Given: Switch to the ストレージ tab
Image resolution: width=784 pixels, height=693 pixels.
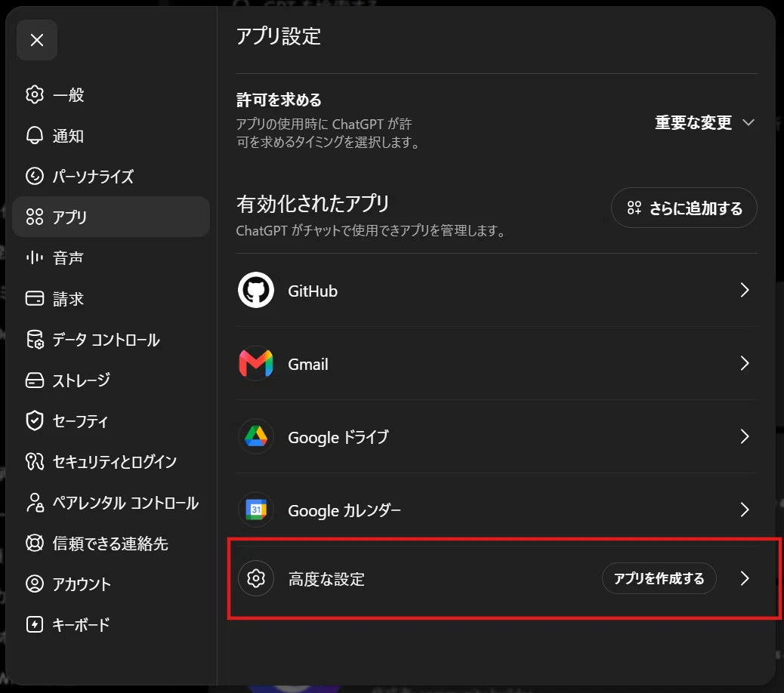Looking at the screenshot, I should click(111, 380).
